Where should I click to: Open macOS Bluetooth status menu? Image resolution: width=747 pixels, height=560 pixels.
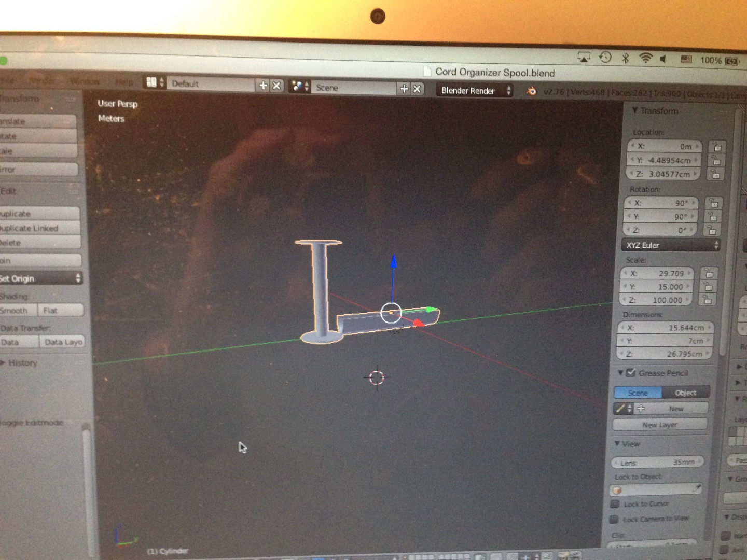pyautogui.click(x=626, y=58)
